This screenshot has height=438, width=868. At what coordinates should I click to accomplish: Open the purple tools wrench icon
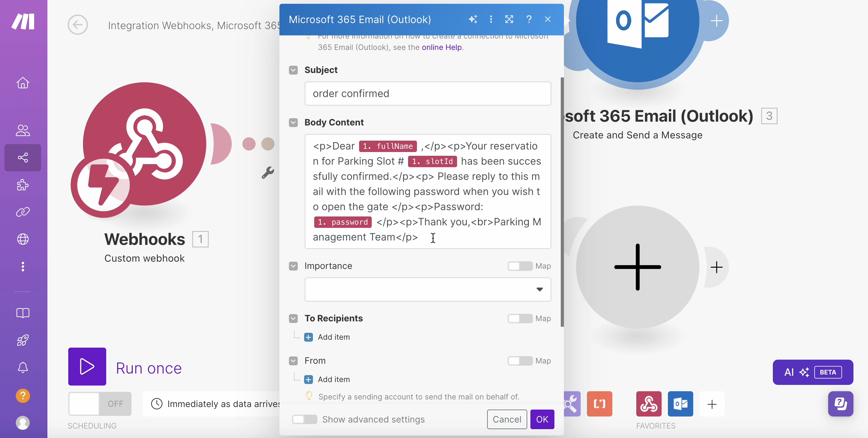(x=572, y=404)
